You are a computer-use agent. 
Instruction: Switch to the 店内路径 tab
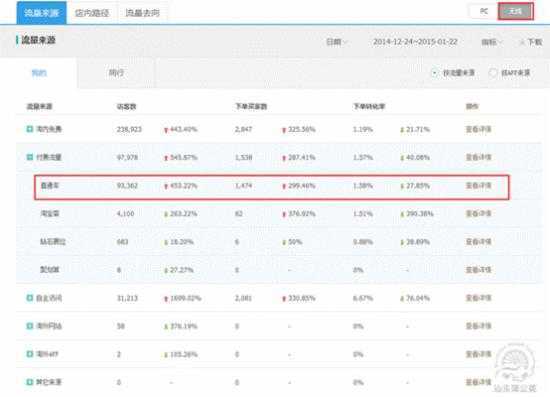(92, 13)
